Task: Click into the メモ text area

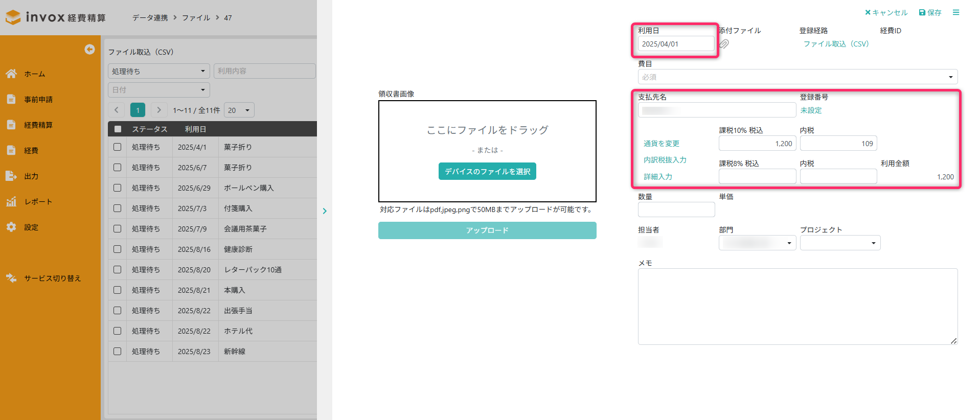Action: click(x=797, y=306)
